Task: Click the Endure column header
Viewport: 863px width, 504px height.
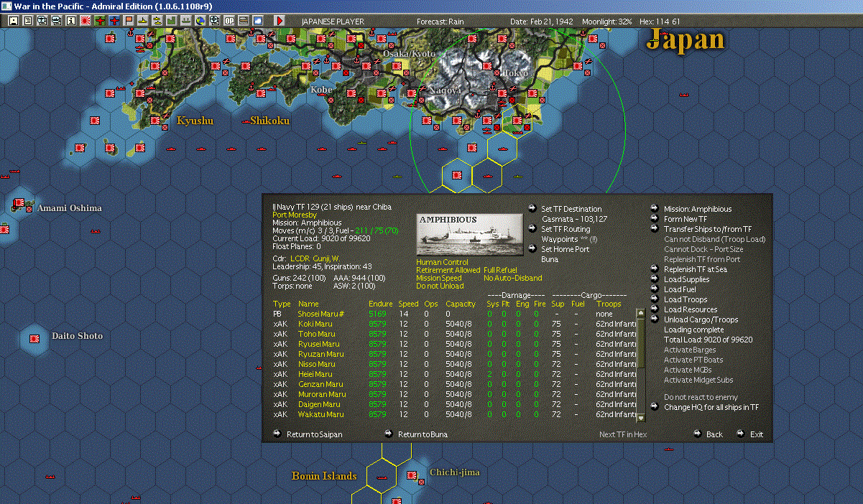Action: (x=381, y=304)
